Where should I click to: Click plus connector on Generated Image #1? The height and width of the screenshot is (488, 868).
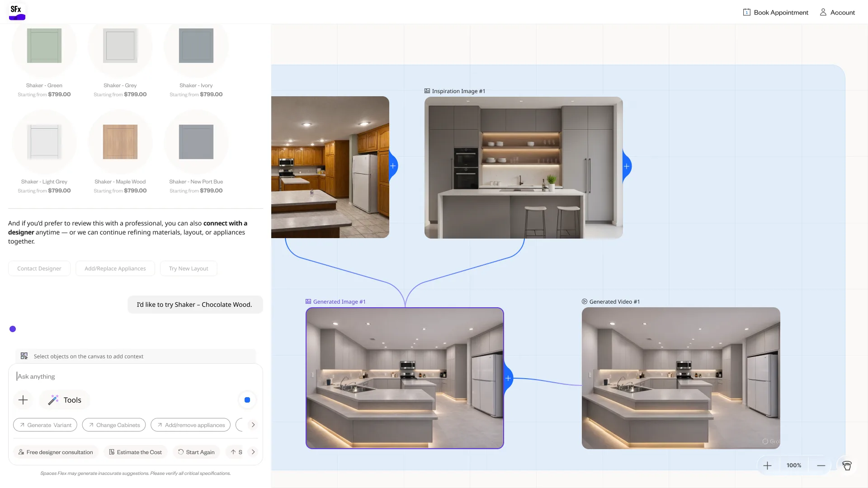click(508, 378)
